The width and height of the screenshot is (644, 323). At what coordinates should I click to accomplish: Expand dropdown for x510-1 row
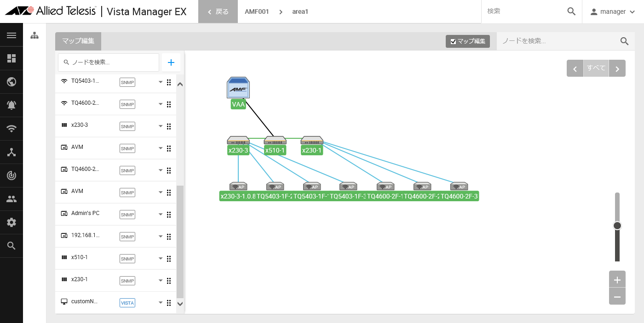(161, 259)
